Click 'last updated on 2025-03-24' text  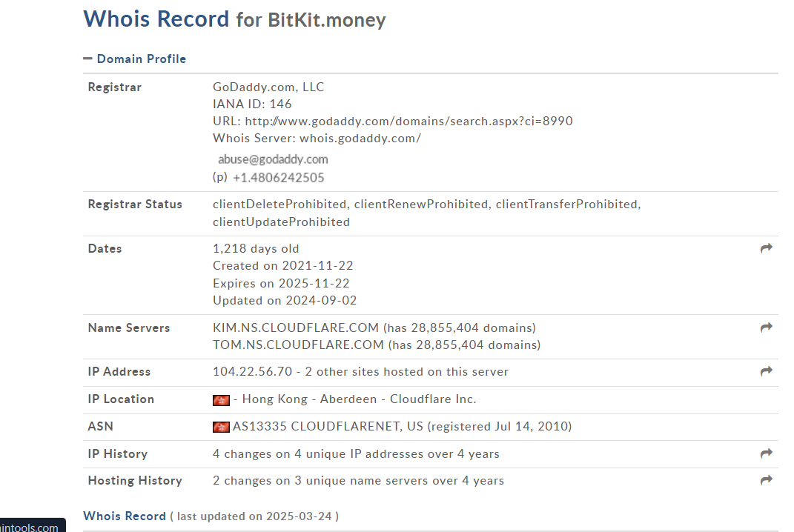tap(254, 516)
